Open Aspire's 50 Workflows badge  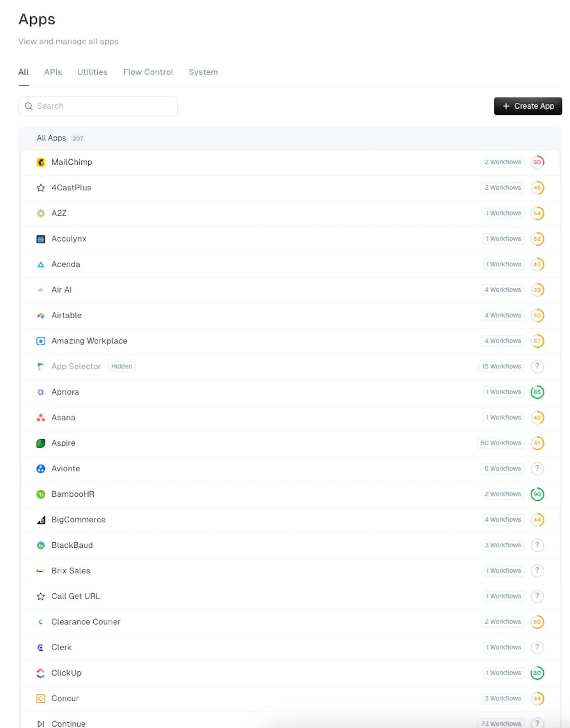[x=501, y=443]
